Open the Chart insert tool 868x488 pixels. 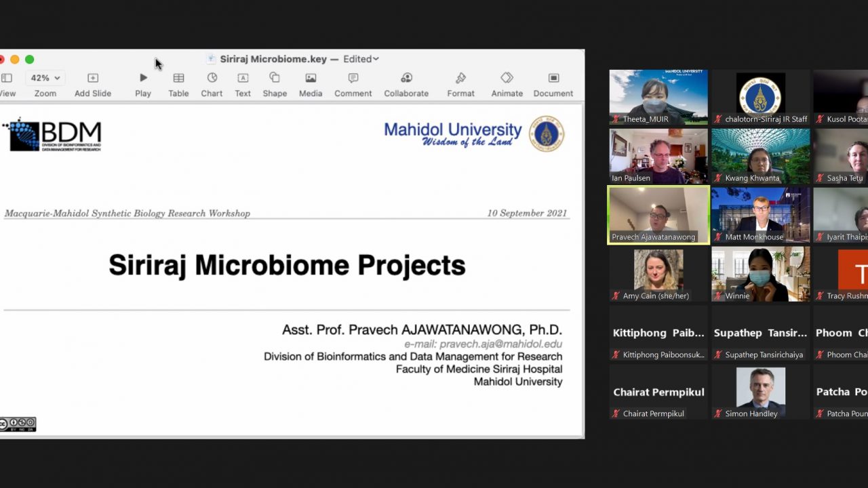point(212,79)
